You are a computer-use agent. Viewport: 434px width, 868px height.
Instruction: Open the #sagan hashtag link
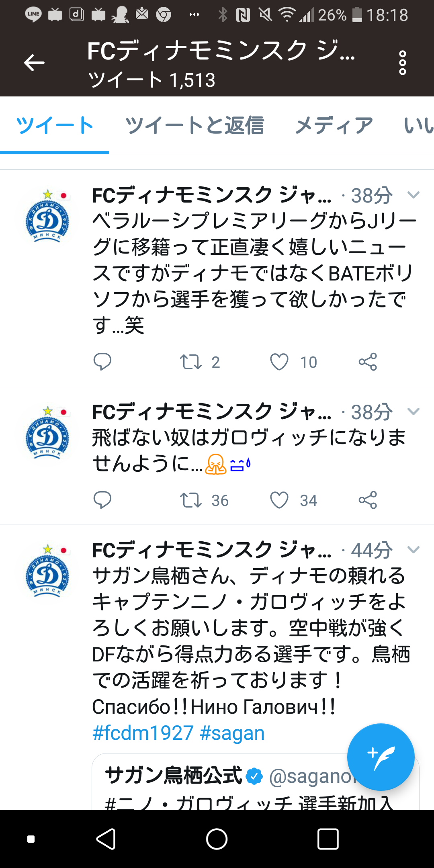point(232,733)
